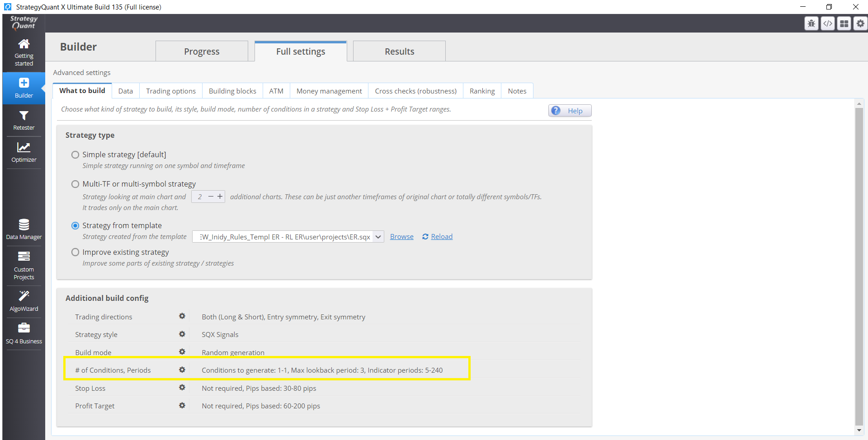
Task: Open the Ranking tab
Action: (482, 91)
